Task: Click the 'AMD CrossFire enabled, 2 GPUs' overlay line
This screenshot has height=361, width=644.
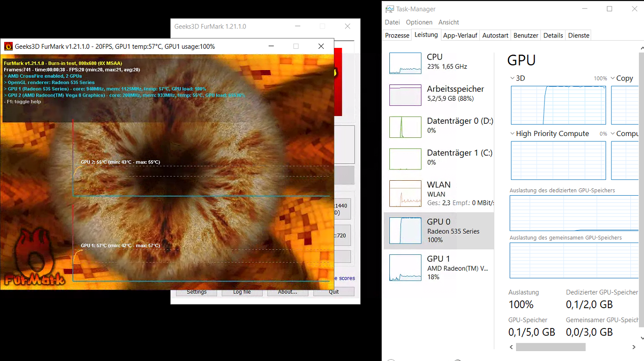Action: [x=43, y=76]
